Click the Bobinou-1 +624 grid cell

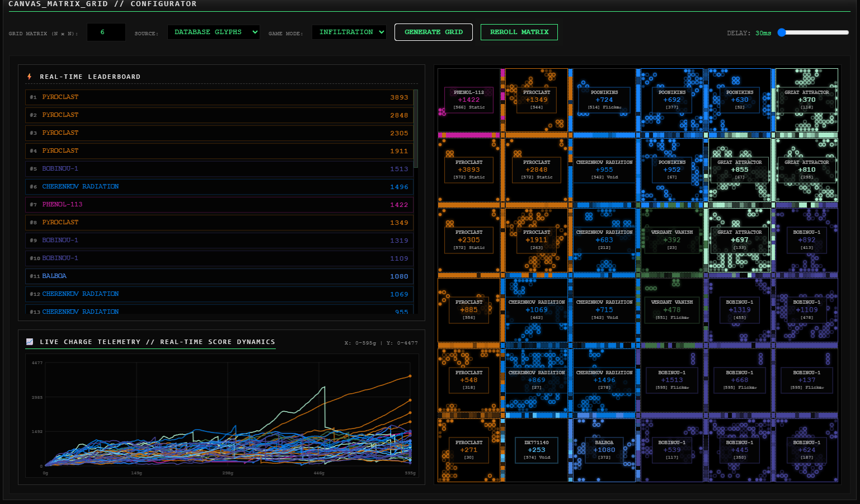807,450
